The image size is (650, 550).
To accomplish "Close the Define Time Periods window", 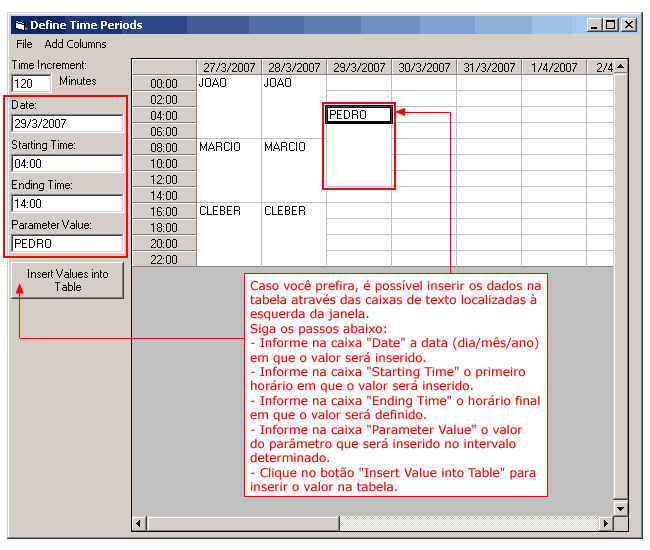I will (629, 25).
